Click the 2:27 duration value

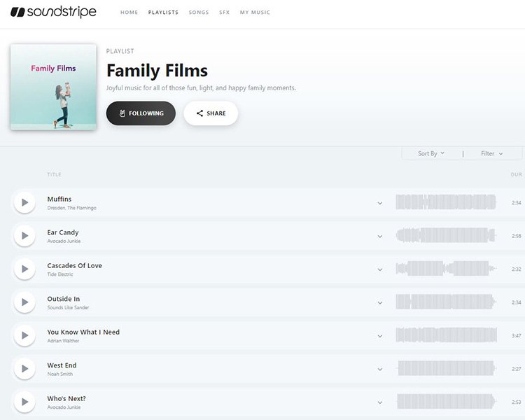[x=517, y=369]
